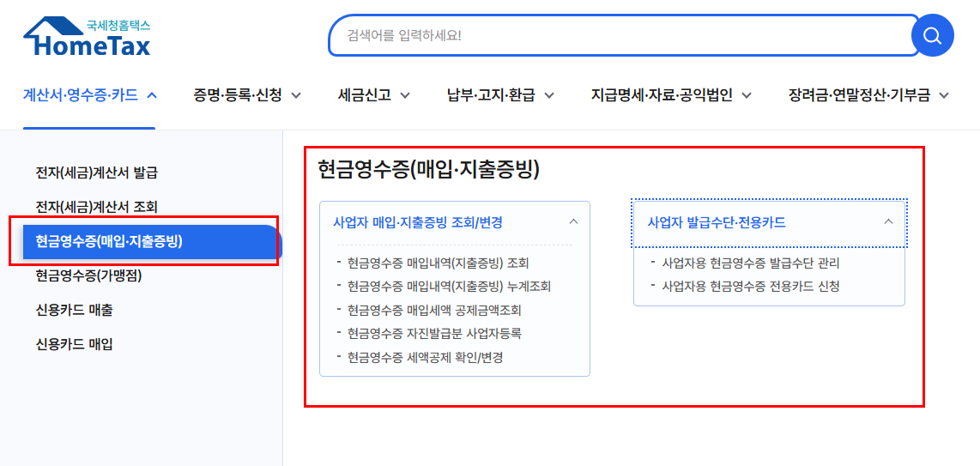Screen dimensions: 980x466
Task: Expand chevron next to 세금신고
Action: point(405,95)
